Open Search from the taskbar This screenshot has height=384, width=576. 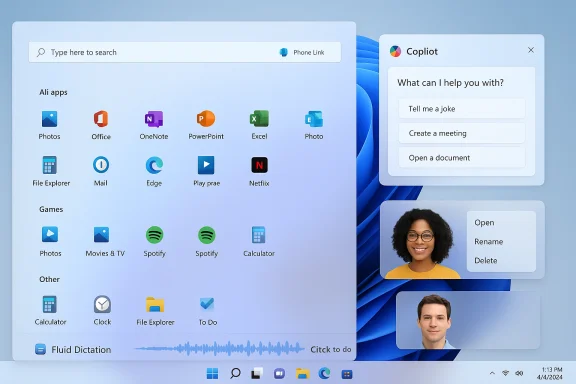(235, 374)
